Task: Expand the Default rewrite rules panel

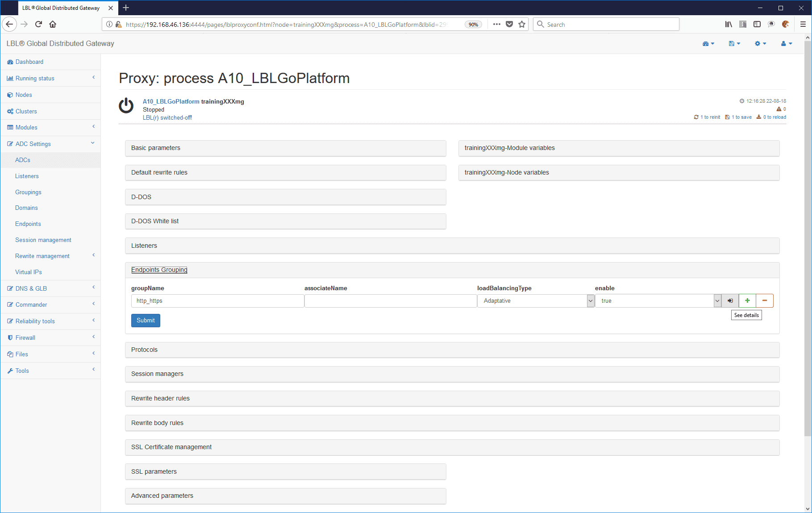Action: coord(285,173)
